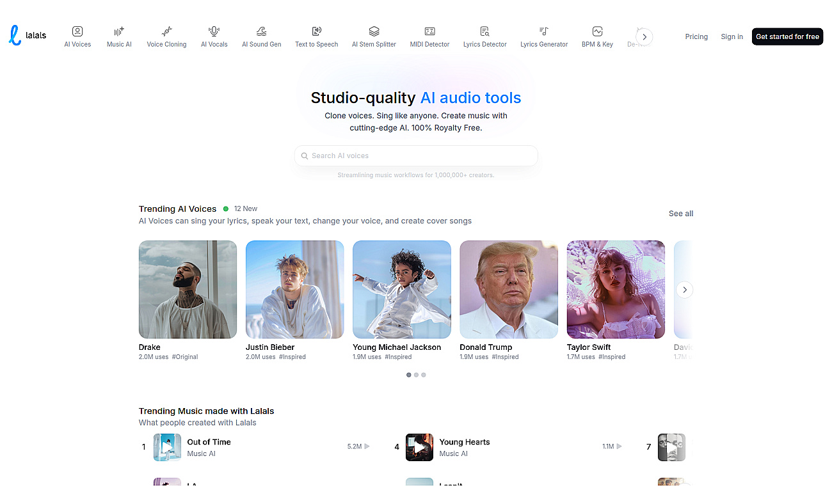Advance the Trending AI Voices carousel
The width and height of the screenshot is (832, 504).
685,290
